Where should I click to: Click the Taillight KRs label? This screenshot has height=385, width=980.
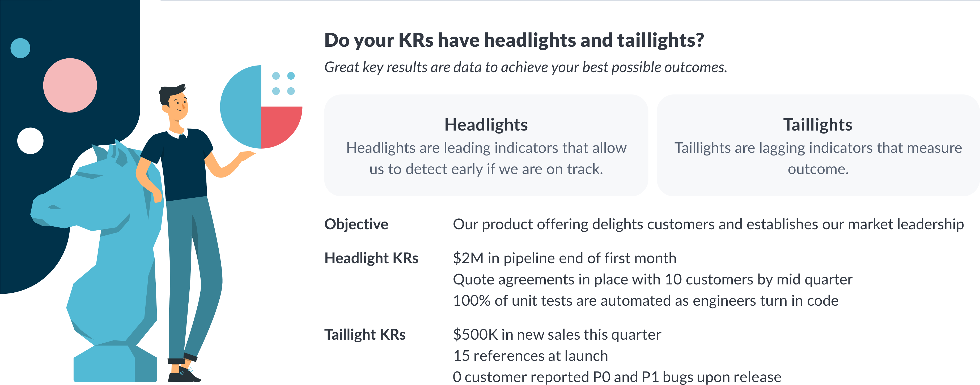(x=365, y=334)
